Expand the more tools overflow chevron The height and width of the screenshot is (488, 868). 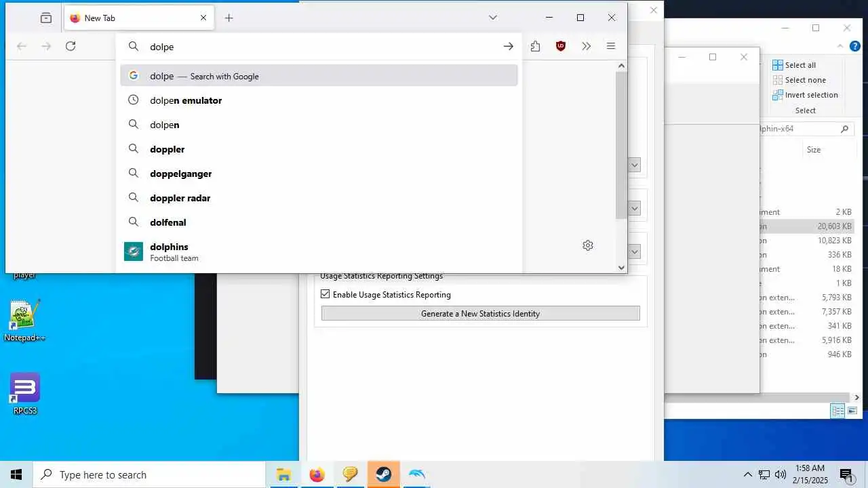point(586,46)
